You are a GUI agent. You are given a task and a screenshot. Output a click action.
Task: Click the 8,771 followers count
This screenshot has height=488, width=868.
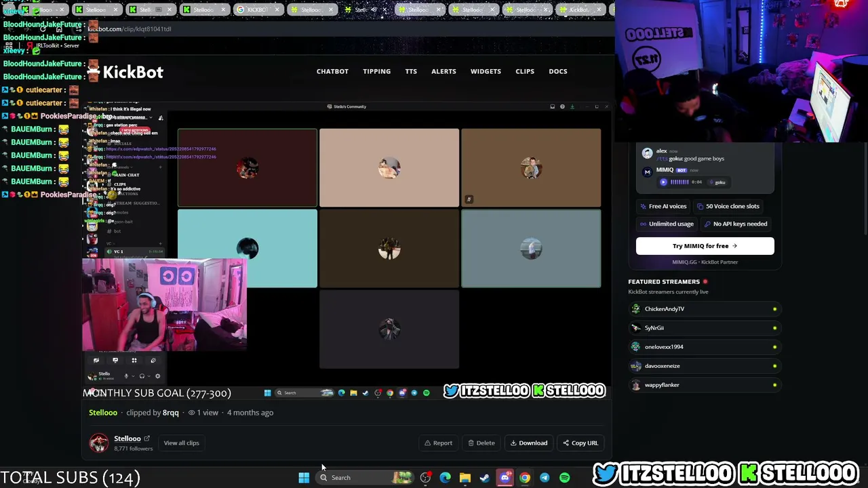pos(134,449)
